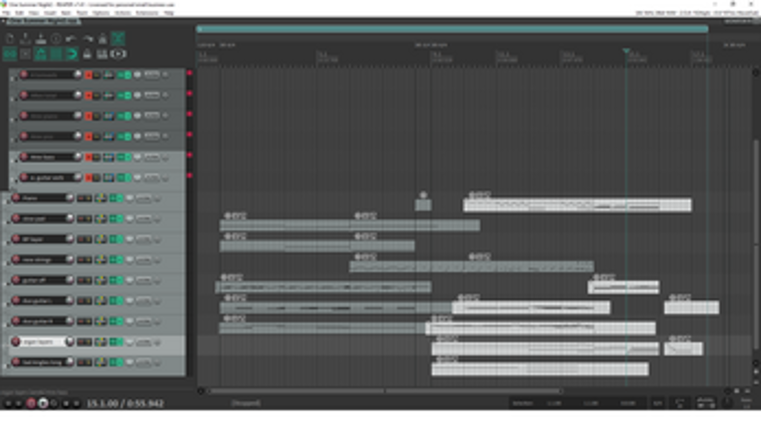761x430 pixels.
Task: Open Project Settings from the toolbar
Action: coord(56,39)
